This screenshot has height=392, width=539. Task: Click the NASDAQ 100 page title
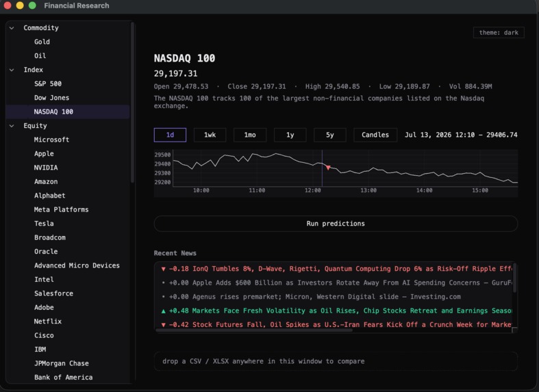185,58
